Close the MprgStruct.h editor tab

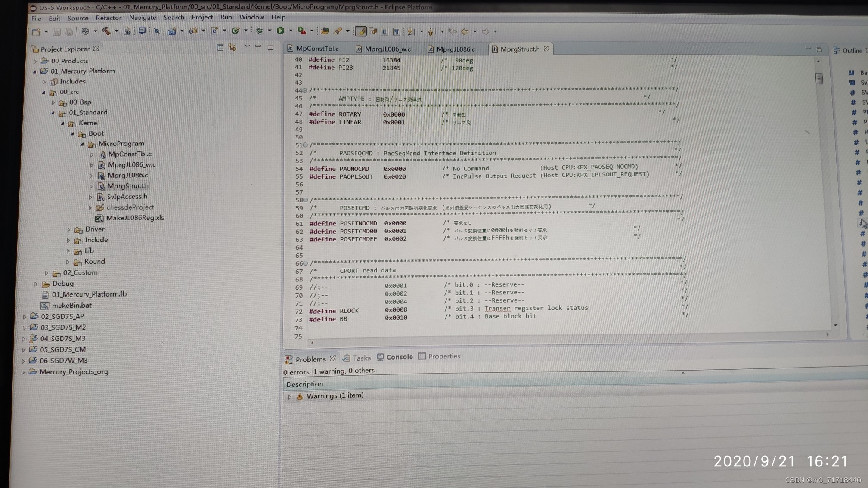[546, 49]
